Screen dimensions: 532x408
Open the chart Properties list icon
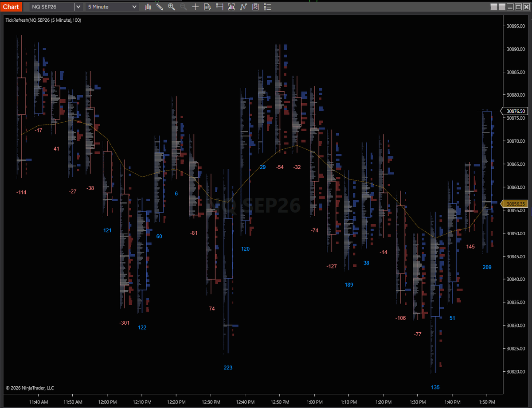(267, 7)
